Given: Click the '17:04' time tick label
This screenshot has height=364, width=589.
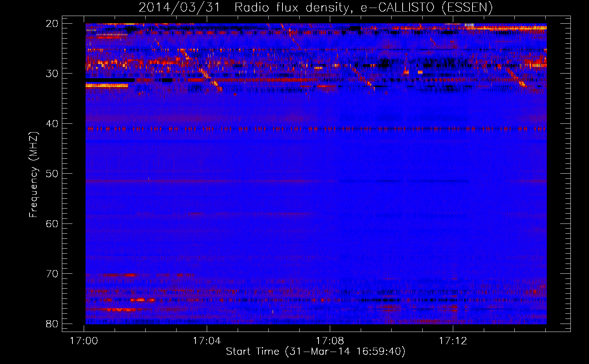Looking at the screenshot, I should [207, 341].
